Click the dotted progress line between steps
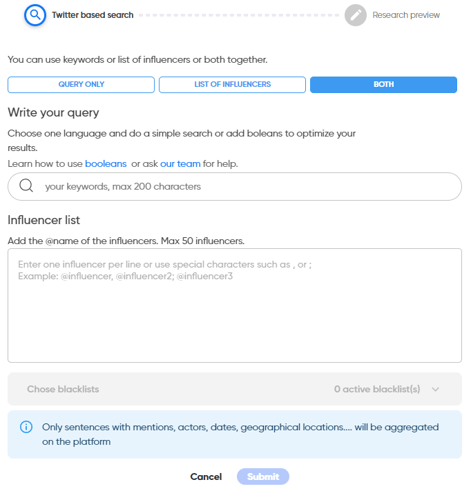The image size is (471, 491). point(239,15)
